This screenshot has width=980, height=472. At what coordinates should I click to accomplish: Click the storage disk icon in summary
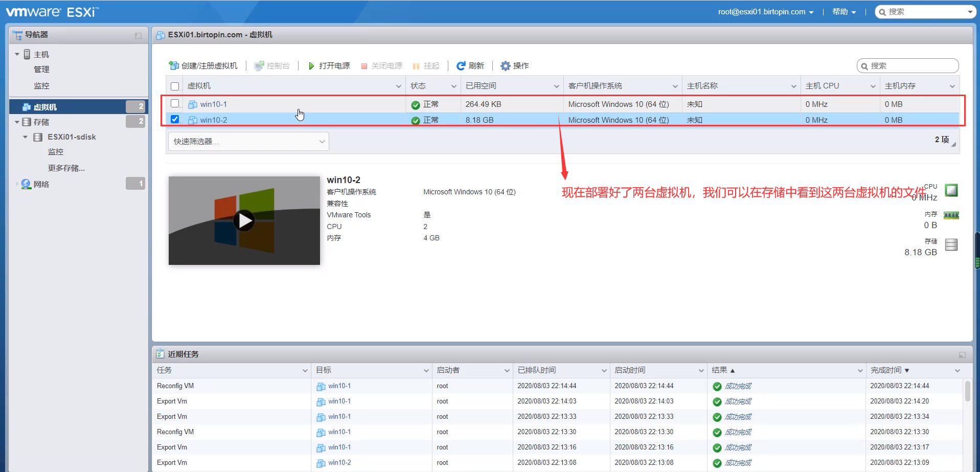click(x=951, y=245)
